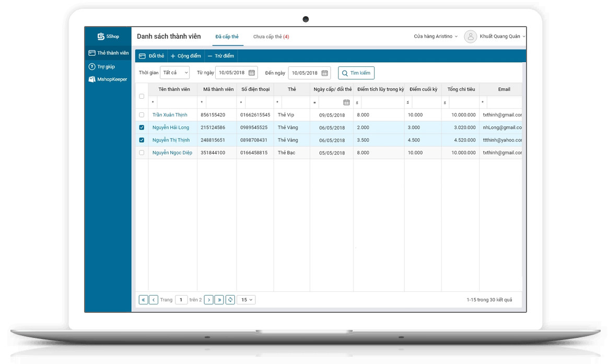Click date 09/05/2018 cell
608x364 pixels.
(332, 115)
